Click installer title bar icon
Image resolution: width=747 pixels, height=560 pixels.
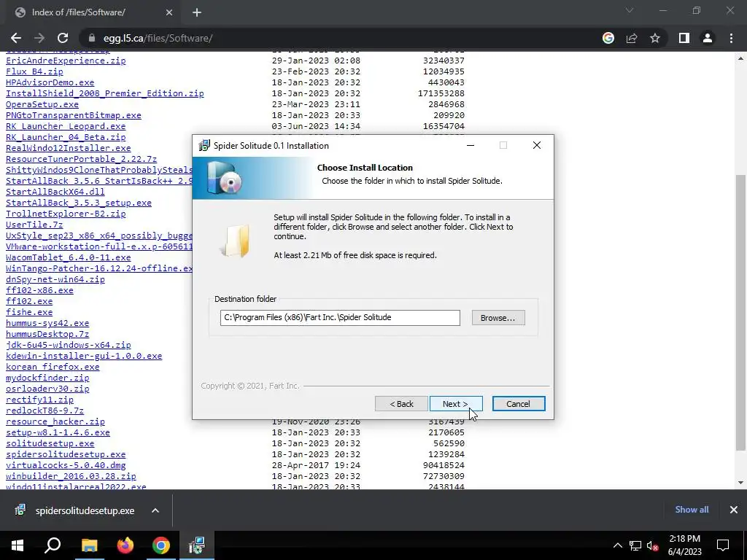(204, 145)
